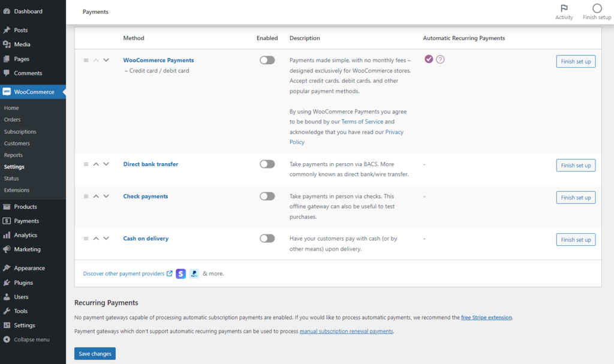Move Check payments down
This screenshot has height=364, width=614.
click(106, 196)
